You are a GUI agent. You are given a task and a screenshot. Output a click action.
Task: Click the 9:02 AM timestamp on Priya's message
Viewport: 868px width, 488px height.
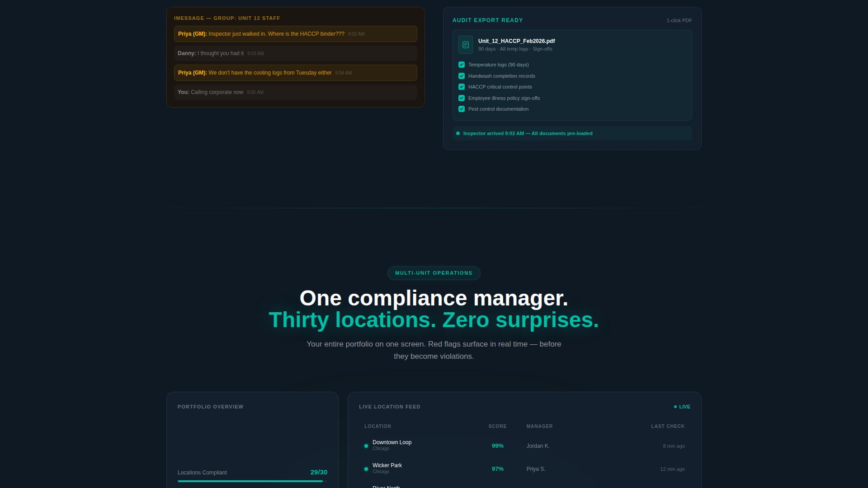pos(356,34)
